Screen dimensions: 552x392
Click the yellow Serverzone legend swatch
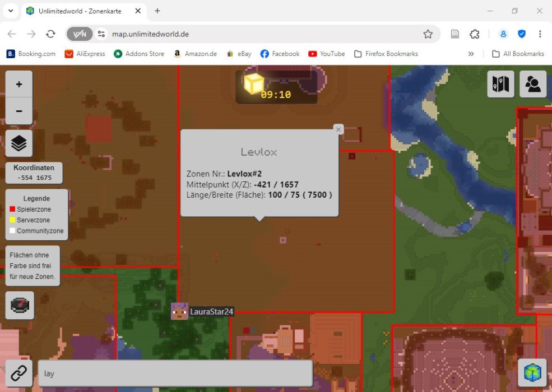(12, 220)
